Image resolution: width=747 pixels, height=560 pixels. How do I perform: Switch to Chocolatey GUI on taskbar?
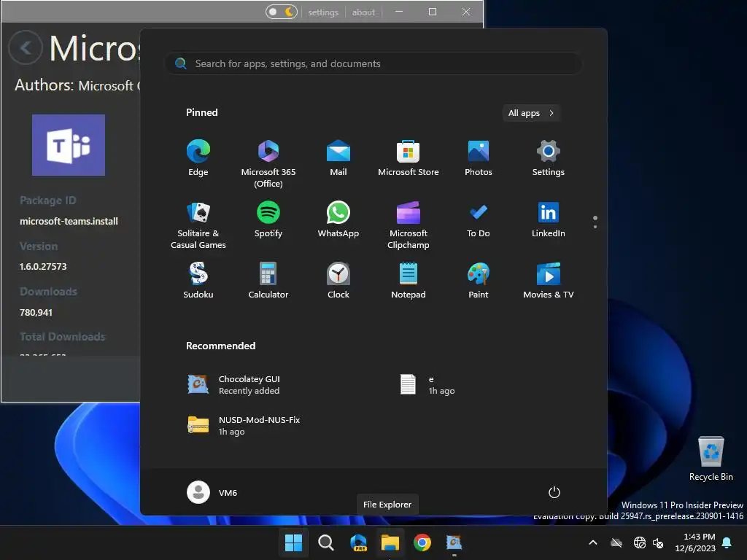(454, 542)
